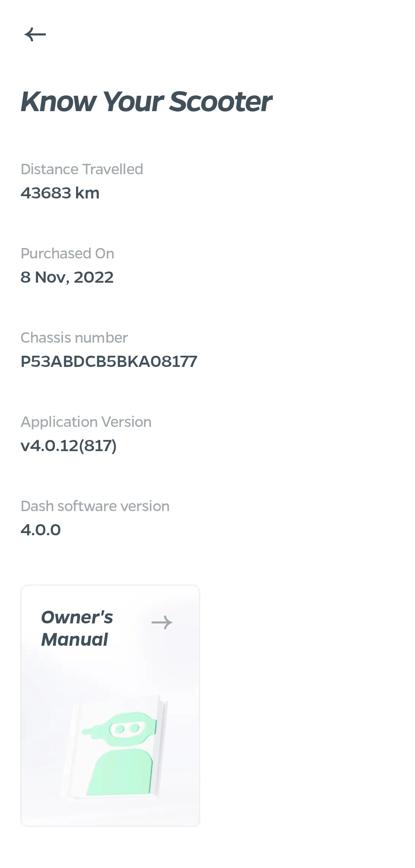Open the Owner's Manual arrow icon
The width and height of the screenshot is (415, 868).
(162, 622)
